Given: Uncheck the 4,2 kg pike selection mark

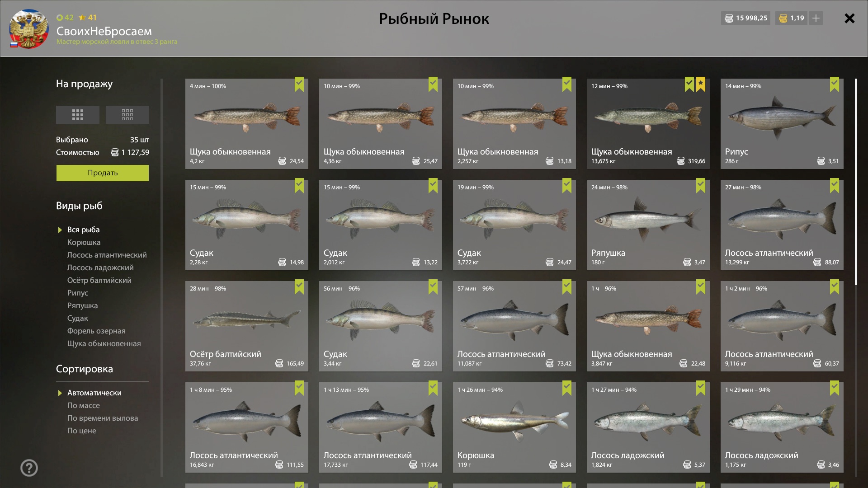Looking at the screenshot, I should 299,84.
